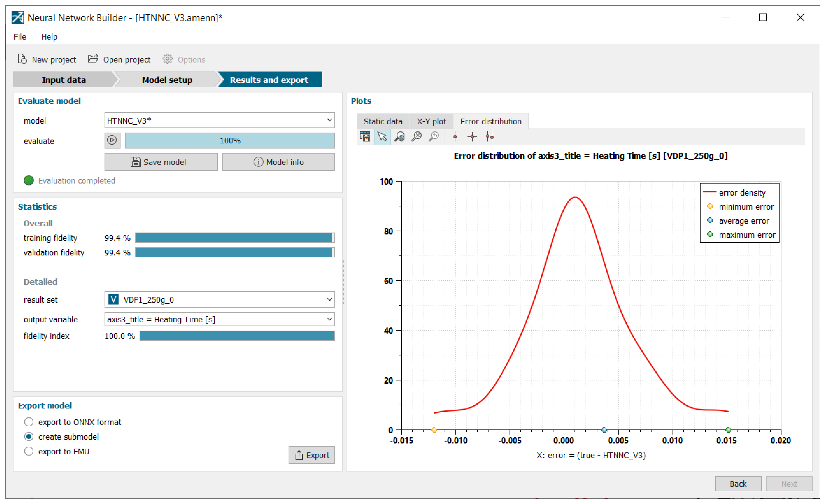
Task: Select export to ONNX format option
Action: [x=29, y=422]
